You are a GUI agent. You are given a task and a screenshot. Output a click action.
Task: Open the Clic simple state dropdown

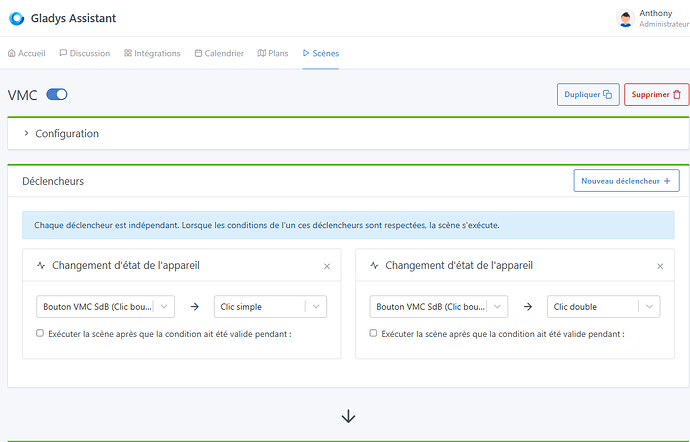[270, 307]
